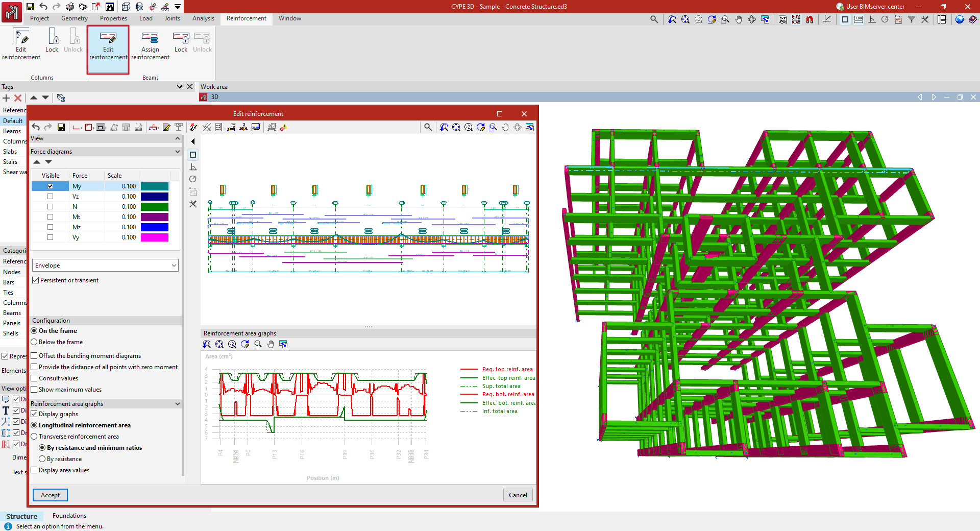Add a new tag with plus icon

(6, 98)
